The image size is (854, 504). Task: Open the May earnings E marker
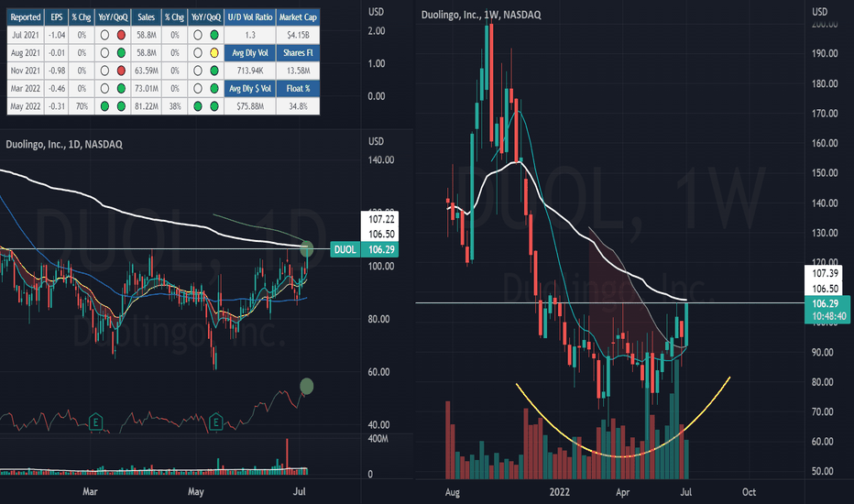point(215,422)
